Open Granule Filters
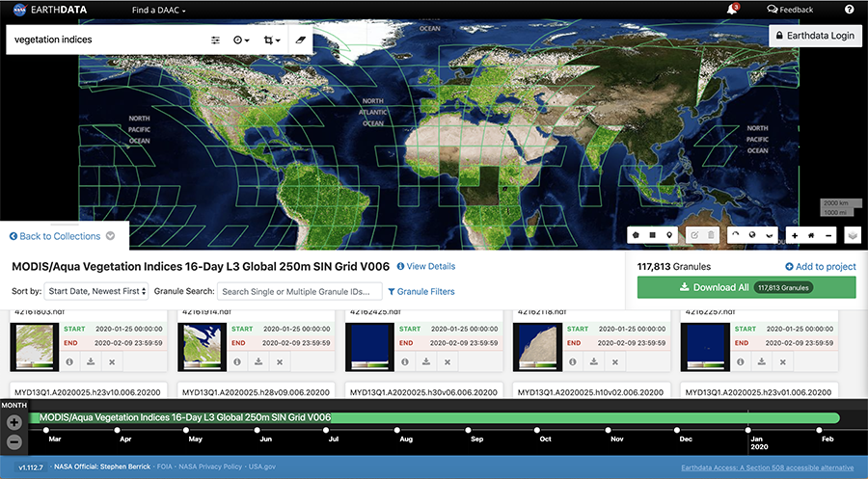The width and height of the screenshot is (868, 479). 421,291
